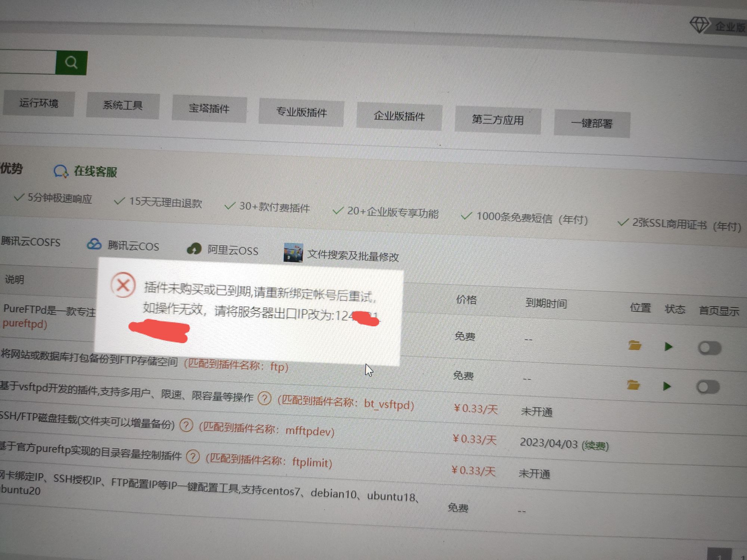Click the play status icon in PureFTPd row
The width and height of the screenshot is (747, 560).
click(x=669, y=347)
